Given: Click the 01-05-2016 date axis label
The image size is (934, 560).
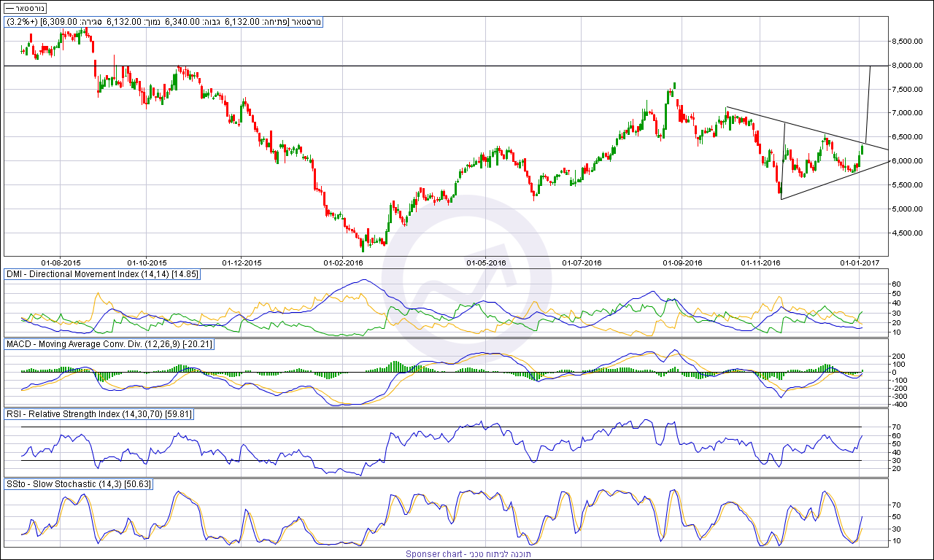Looking at the screenshot, I should click(x=487, y=262).
